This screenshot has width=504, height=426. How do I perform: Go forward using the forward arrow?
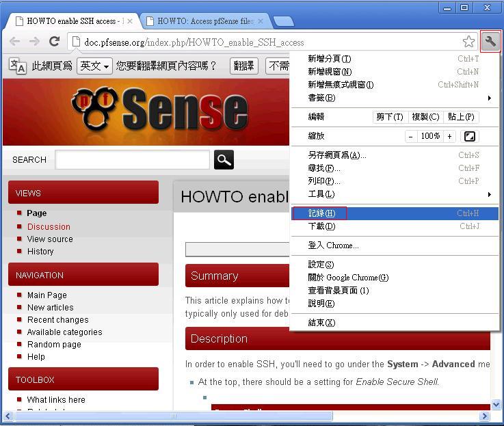click(34, 41)
